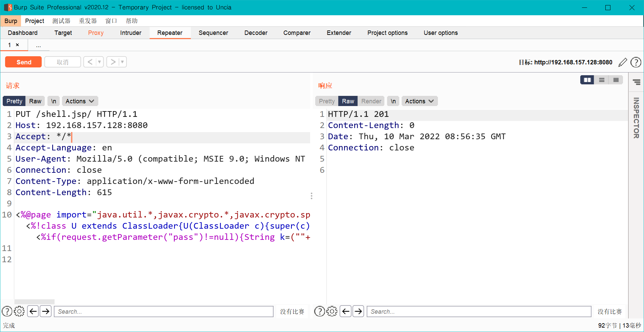Screen dimensions: 644x332
Task: Focus the response Search field
Action: (x=479, y=311)
